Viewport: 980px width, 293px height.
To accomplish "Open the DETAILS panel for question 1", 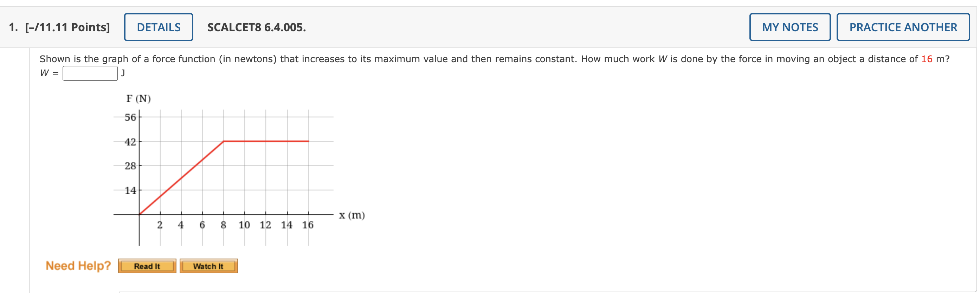I will pyautogui.click(x=159, y=27).
